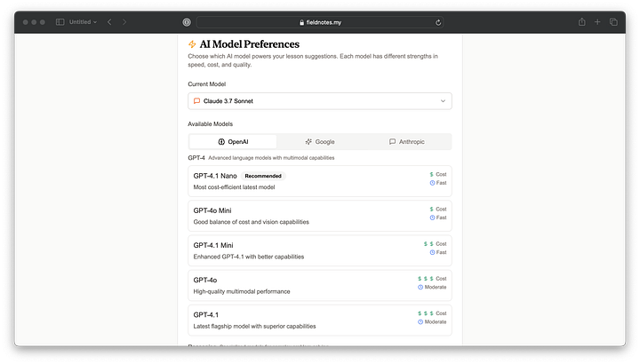Click 'Most cost-efficient latest model' description
Image resolution: width=640 pixels, height=364 pixels.
click(234, 187)
